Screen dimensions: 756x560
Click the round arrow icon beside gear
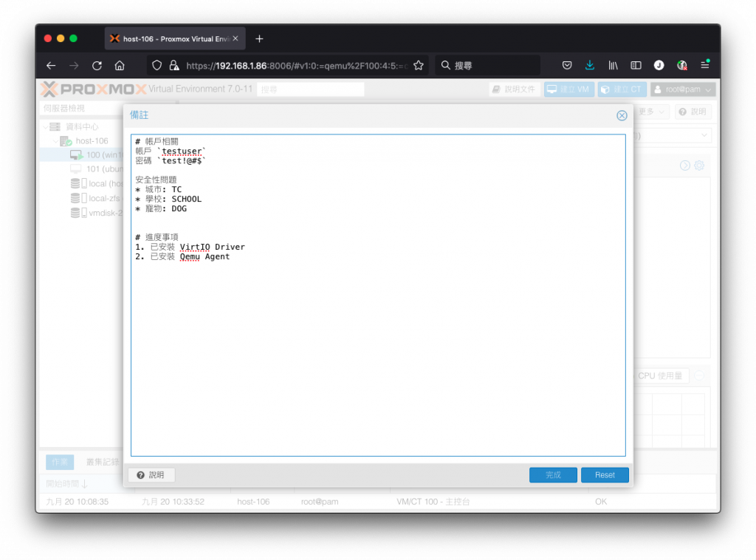tap(684, 165)
